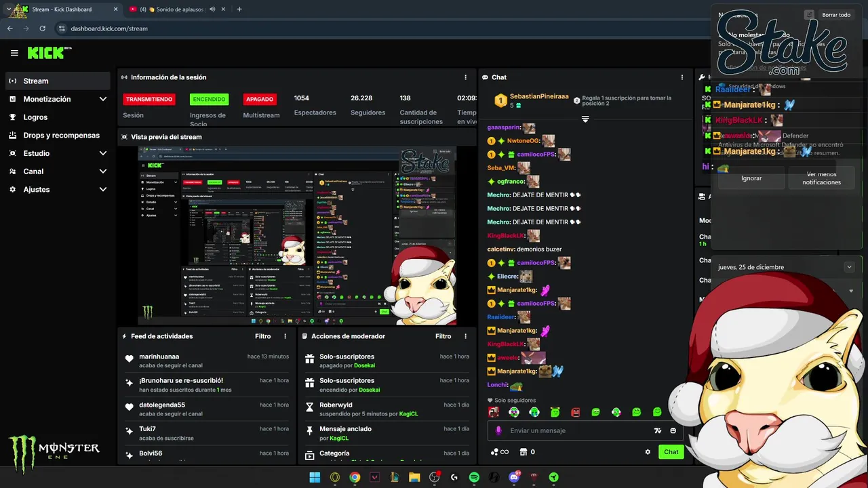
Task: Open the emoji picker smiley icon
Action: click(673, 430)
